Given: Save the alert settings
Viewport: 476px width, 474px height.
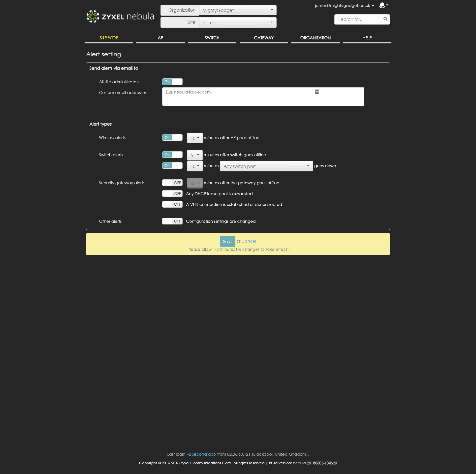Looking at the screenshot, I should click(227, 241).
